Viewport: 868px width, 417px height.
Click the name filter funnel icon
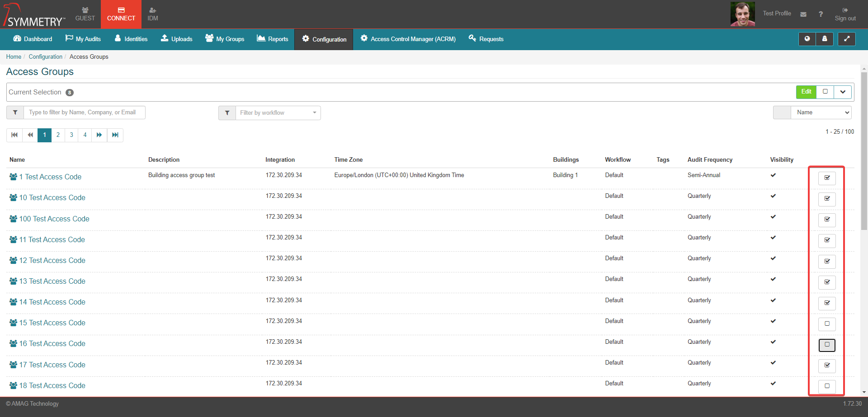(15, 112)
